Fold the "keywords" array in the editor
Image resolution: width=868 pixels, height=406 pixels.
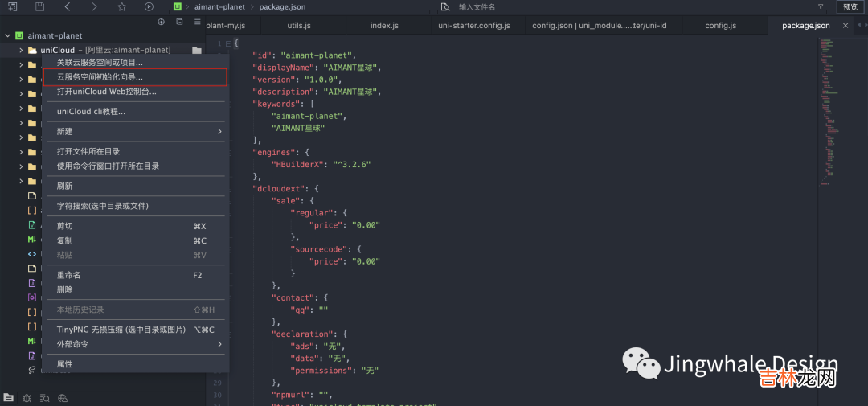tap(228, 104)
